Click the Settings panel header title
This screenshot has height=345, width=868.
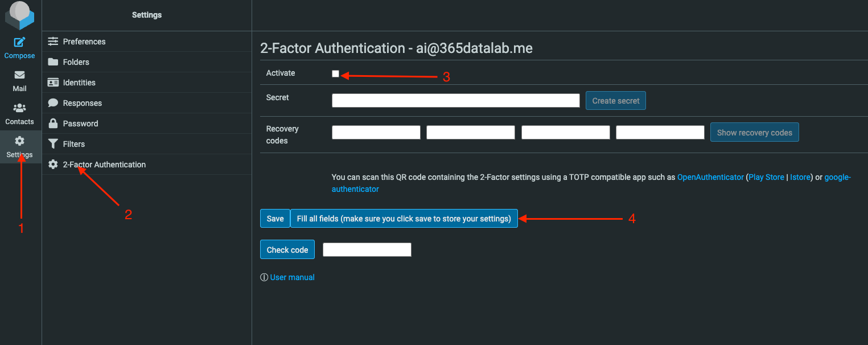(x=147, y=15)
